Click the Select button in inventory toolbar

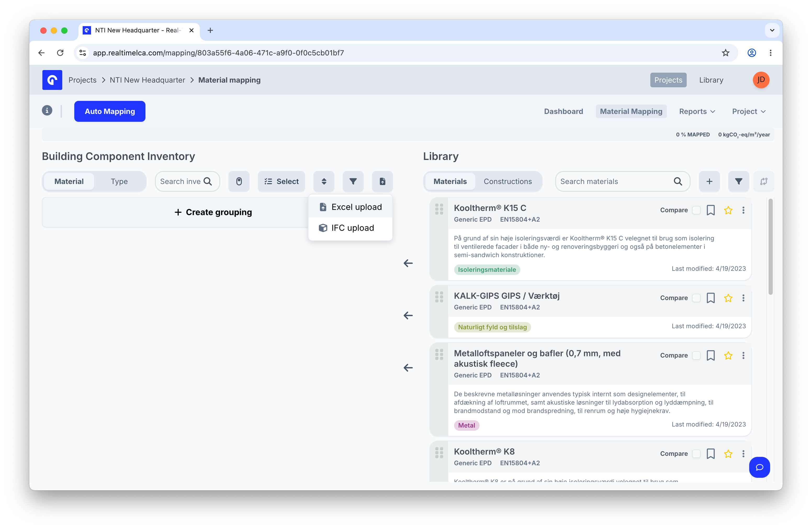281,181
